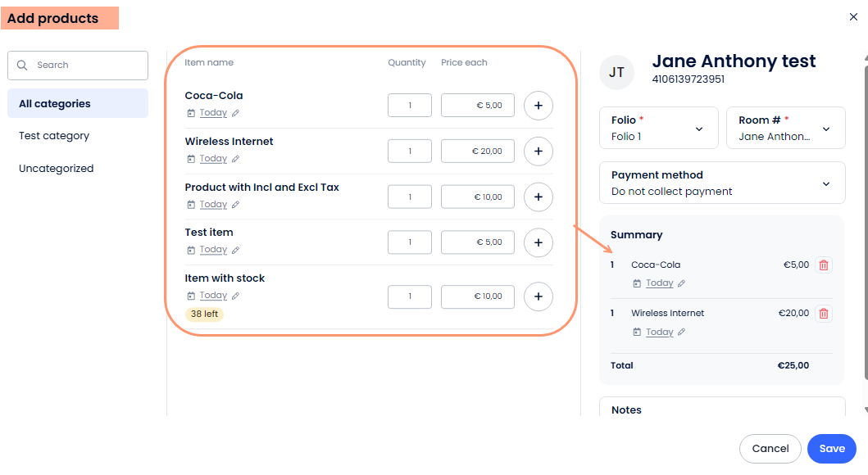The image size is (868, 475).
Task: Save the added products
Action: 831,449
